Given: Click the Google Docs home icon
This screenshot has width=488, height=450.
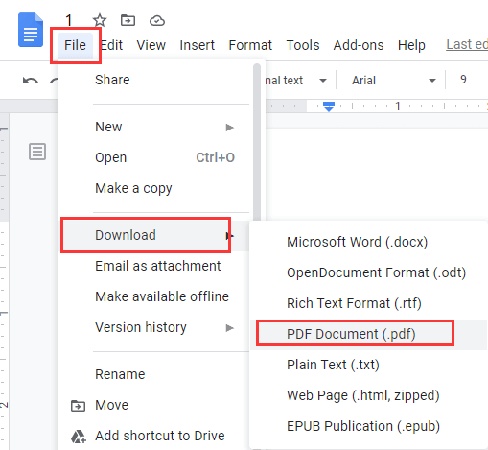Looking at the screenshot, I should tap(30, 30).
